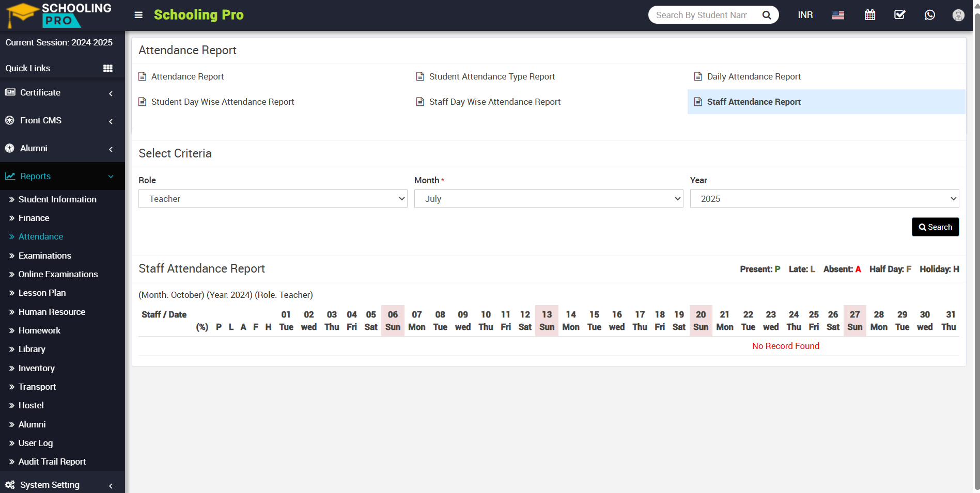Click the Alumni accessibility icon in sidebar
The image size is (980, 493).
10,148
